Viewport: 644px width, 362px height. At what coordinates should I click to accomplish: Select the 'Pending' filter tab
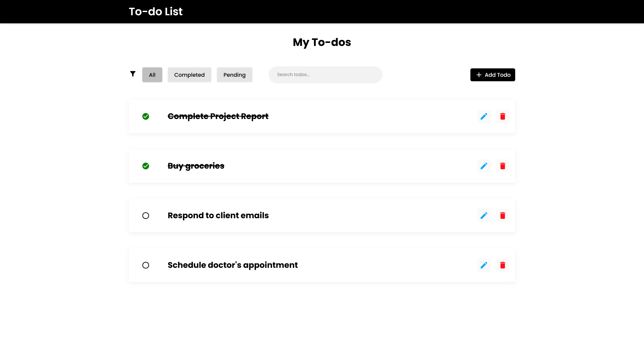[234, 74]
